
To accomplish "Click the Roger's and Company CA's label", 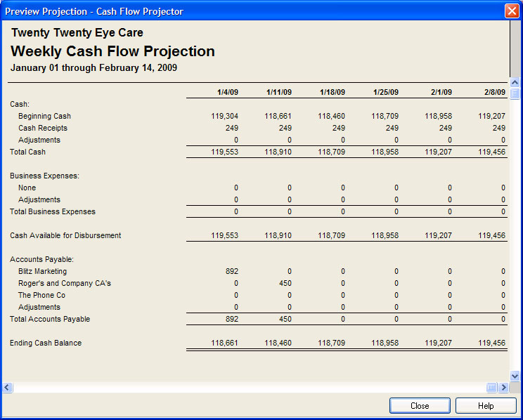I will 64,283.
